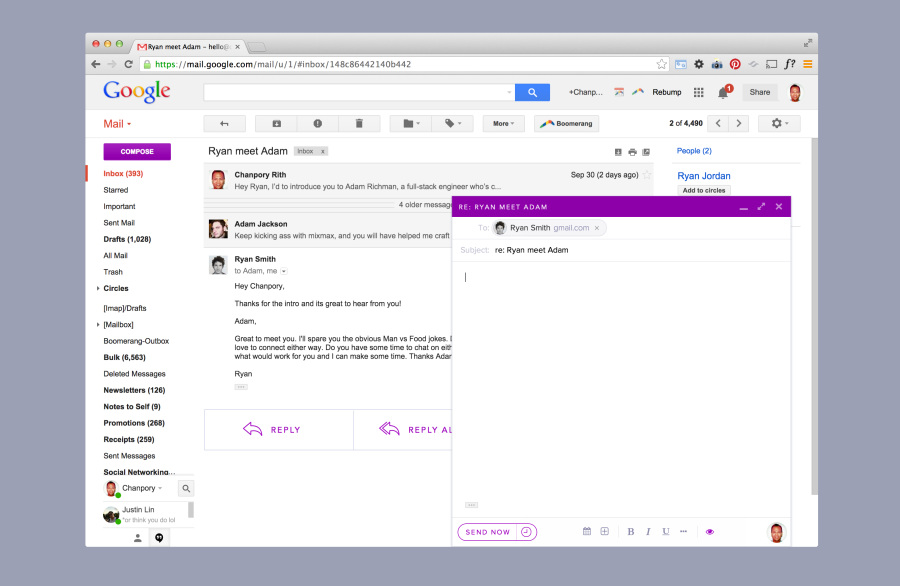
Task: Open Hangouts conversations icon
Action: [x=159, y=538]
